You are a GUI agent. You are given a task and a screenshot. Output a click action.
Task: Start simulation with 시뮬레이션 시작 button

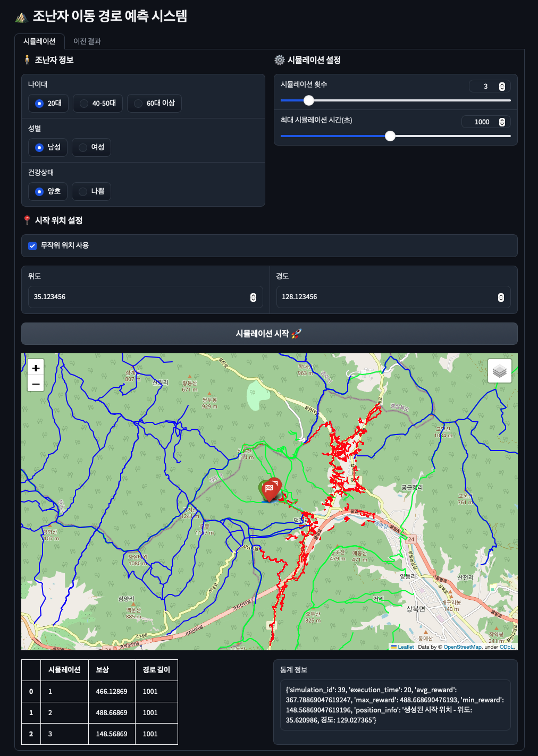(269, 334)
